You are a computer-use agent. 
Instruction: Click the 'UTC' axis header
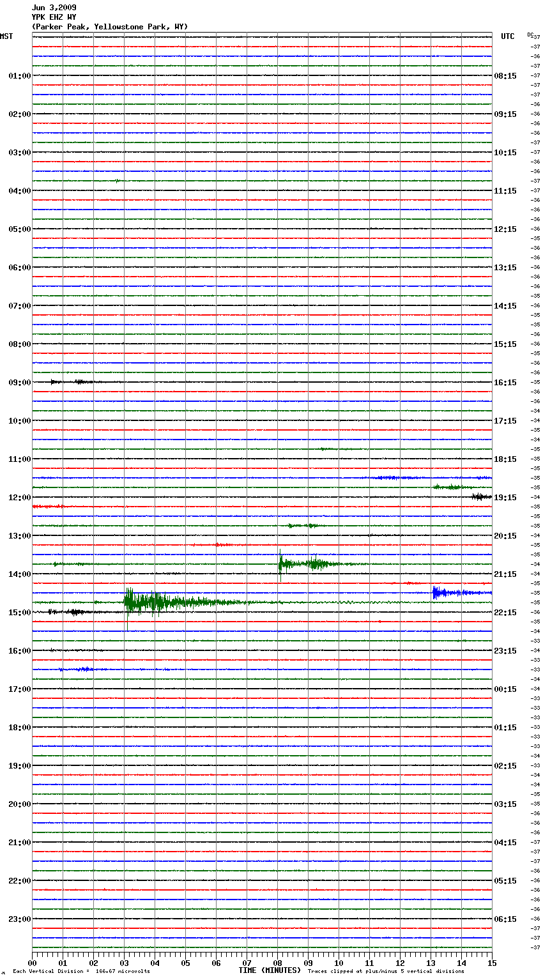(x=508, y=36)
